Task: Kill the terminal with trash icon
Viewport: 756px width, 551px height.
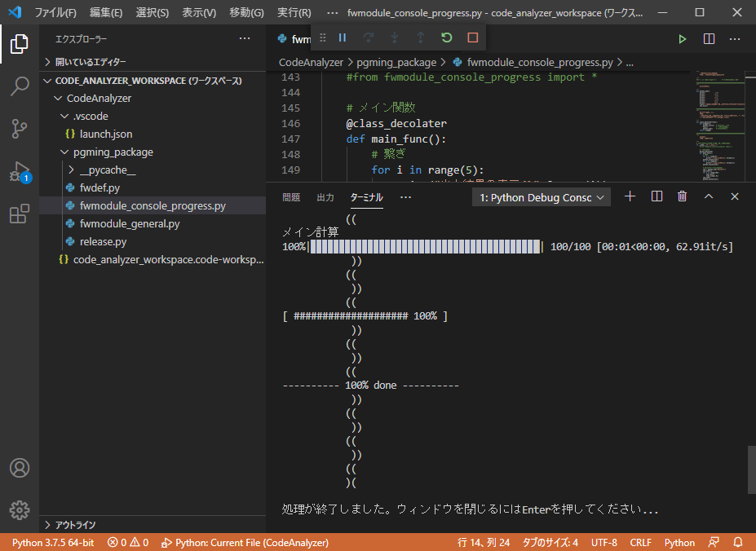Action: click(x=683, y=196)
